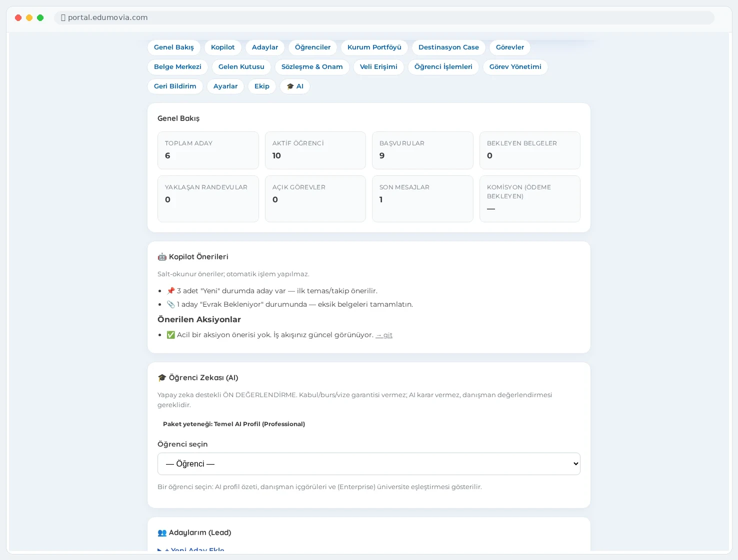Open the Gelen Kutusu tab
Viewport: 738px width, 560px height.
click(x=241, y=67)
